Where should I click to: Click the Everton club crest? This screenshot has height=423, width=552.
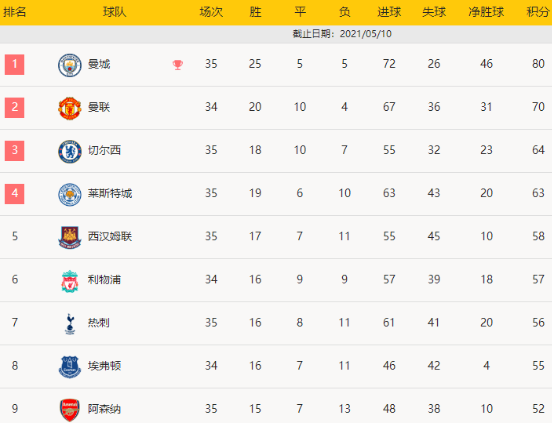pyautogui.click(x=70, y=367)
